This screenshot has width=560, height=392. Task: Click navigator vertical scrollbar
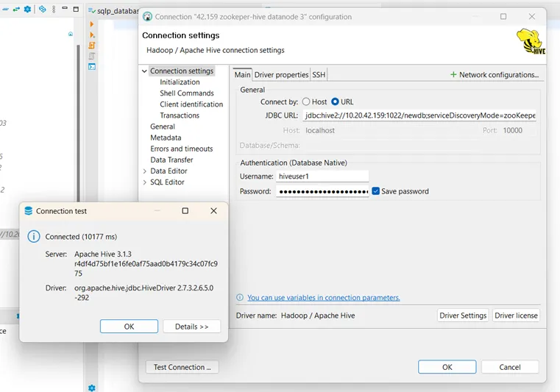78,123
